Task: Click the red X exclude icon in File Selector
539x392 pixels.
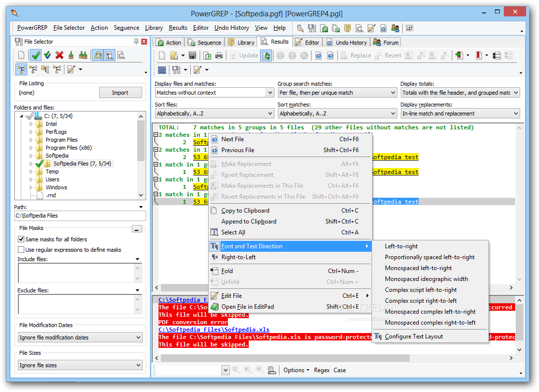Action: [x=59, y=55]
